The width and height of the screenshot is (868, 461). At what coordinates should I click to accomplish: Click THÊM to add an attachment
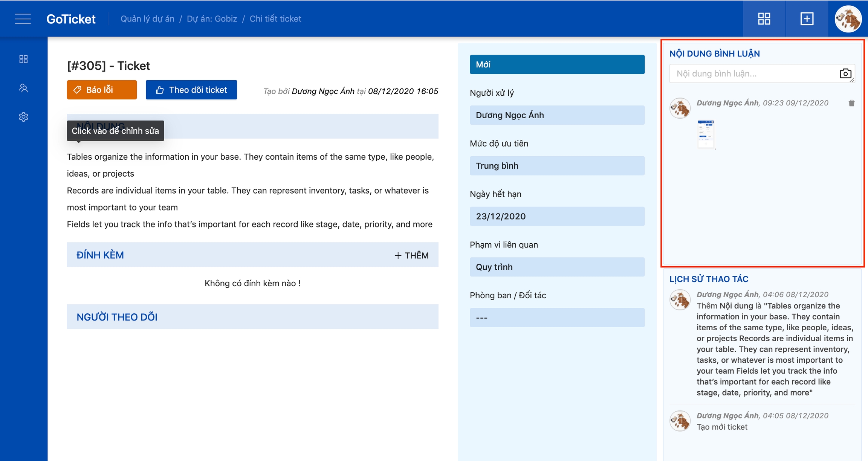(411, 255)
